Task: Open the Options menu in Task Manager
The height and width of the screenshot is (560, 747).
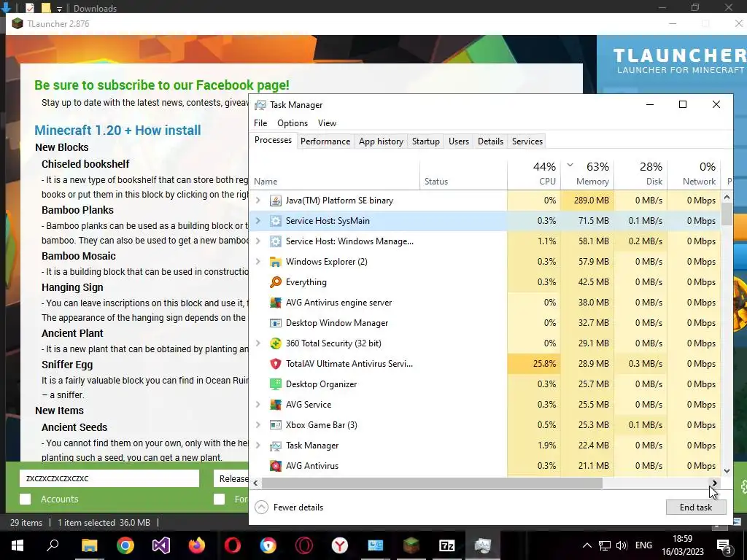Action: click(x=293, y=122)
